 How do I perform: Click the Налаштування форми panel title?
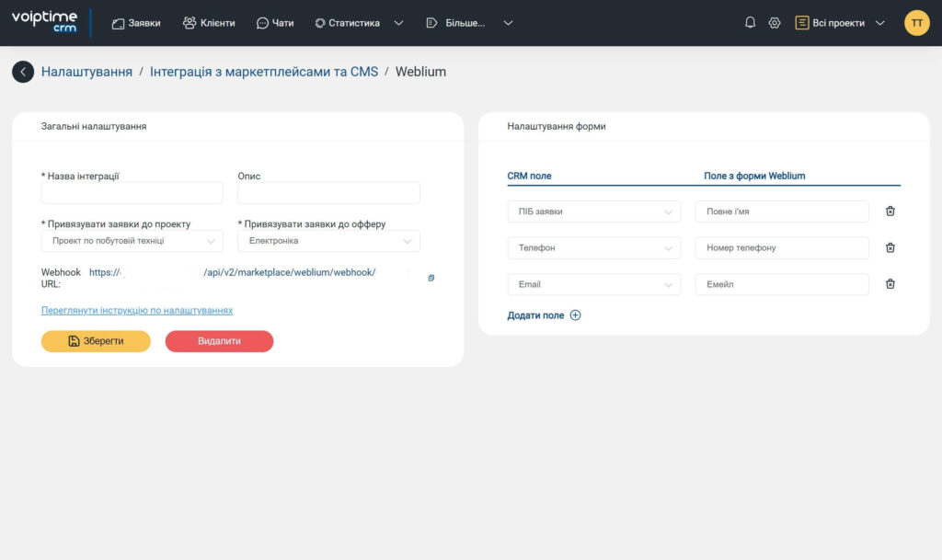[557, 126]
